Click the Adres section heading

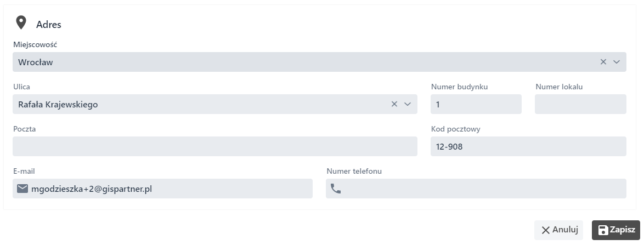click(x=48, y=25)
